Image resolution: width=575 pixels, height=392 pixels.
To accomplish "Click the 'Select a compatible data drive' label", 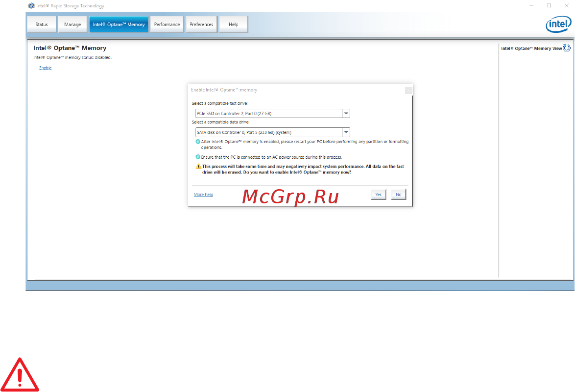I will click(220, 122).
